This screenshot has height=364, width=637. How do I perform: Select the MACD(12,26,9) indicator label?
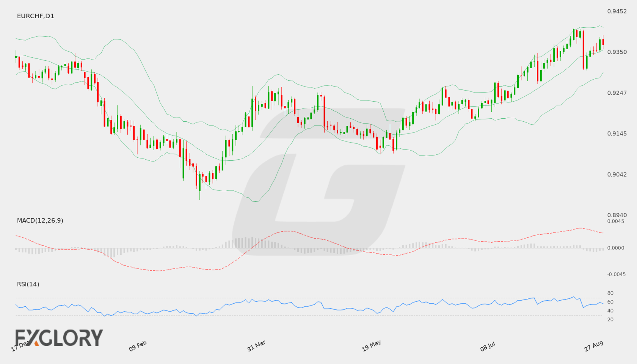[40, 220]
